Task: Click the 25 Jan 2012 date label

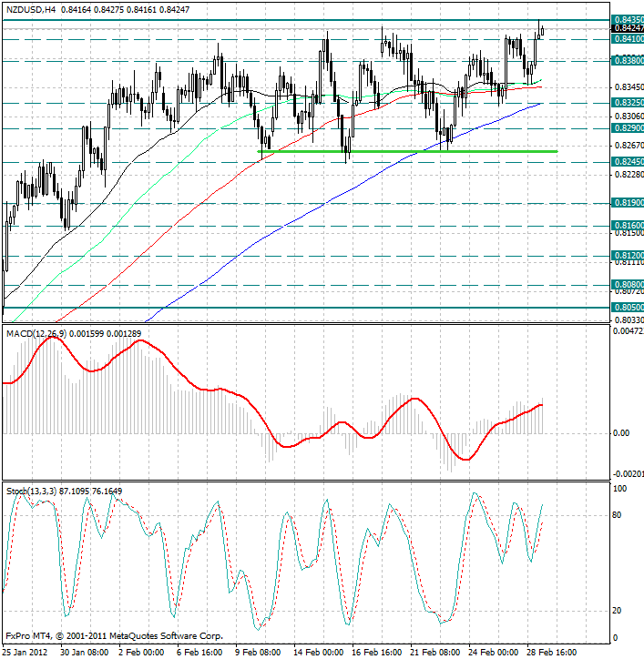Action: (x=26, y=653)
